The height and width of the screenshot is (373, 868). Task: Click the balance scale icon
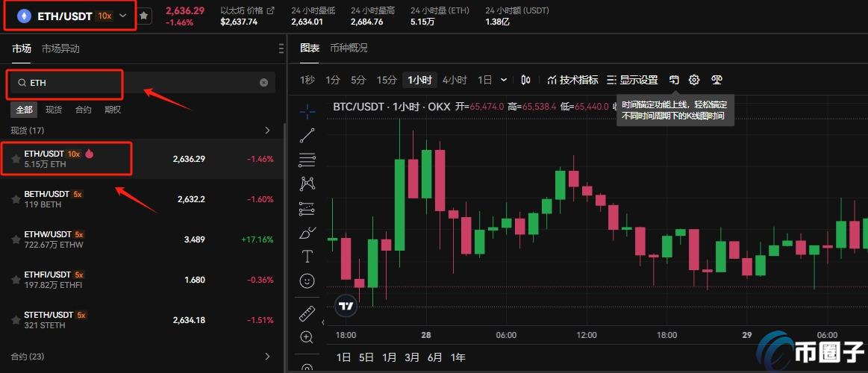[717, 80]
